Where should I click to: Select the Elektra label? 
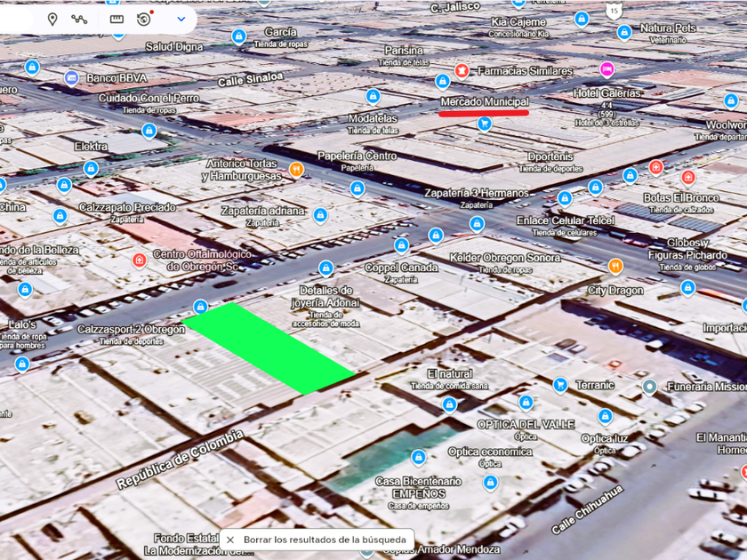point(91,146)
